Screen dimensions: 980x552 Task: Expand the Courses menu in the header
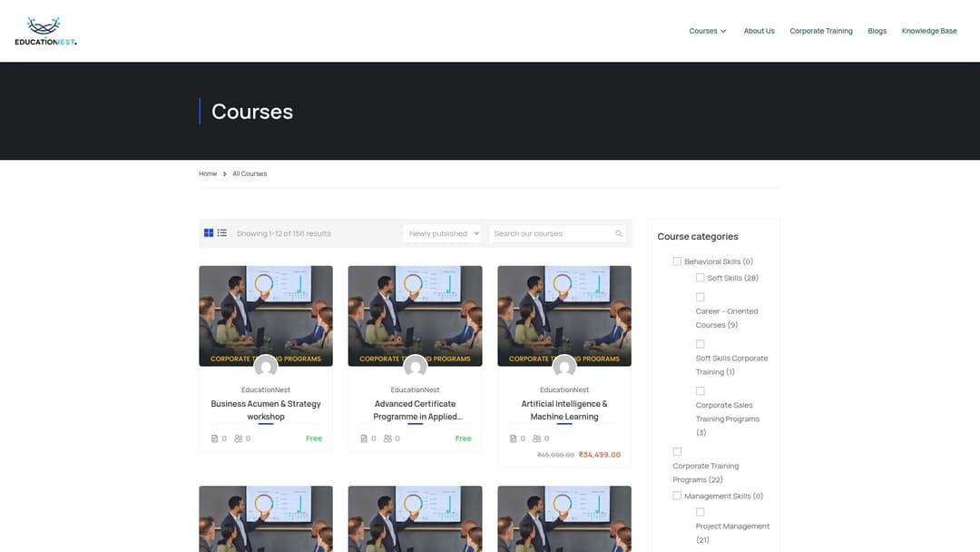pyautogui.click(x=708, y=31)
